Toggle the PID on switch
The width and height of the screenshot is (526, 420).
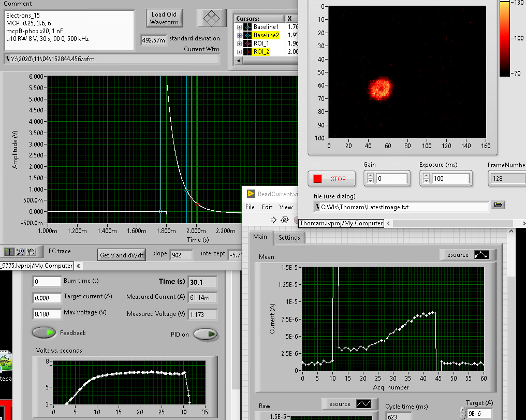[x=205, y=335]
